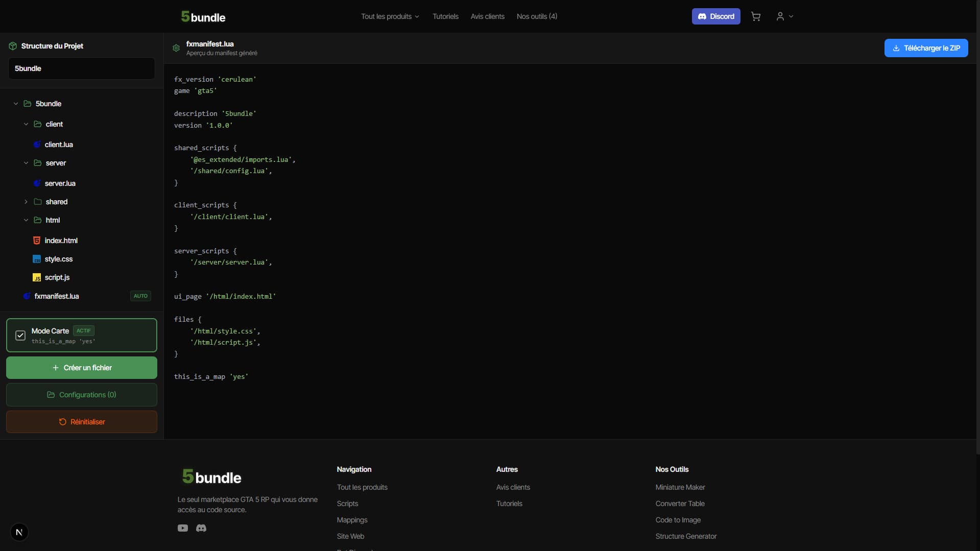Click the script.js JS file icon
The image size is (980, 551).
tap(37, 277)
